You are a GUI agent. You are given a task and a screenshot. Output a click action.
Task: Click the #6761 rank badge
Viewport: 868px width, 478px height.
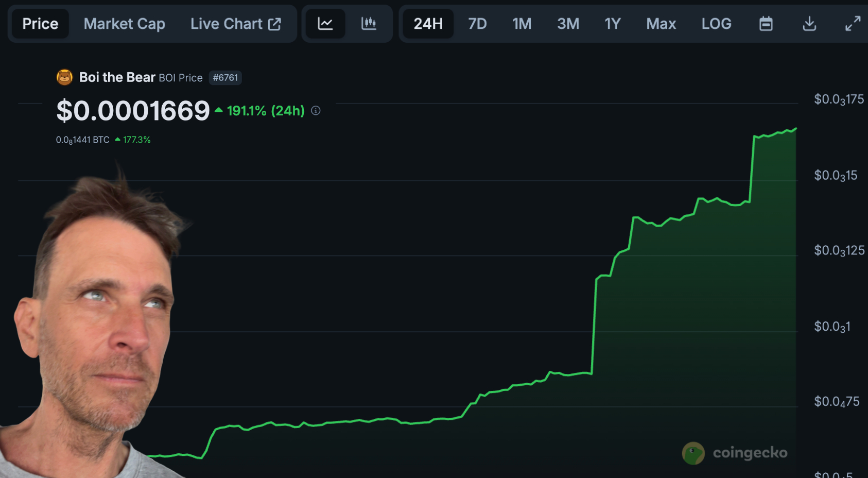[225, 78]
